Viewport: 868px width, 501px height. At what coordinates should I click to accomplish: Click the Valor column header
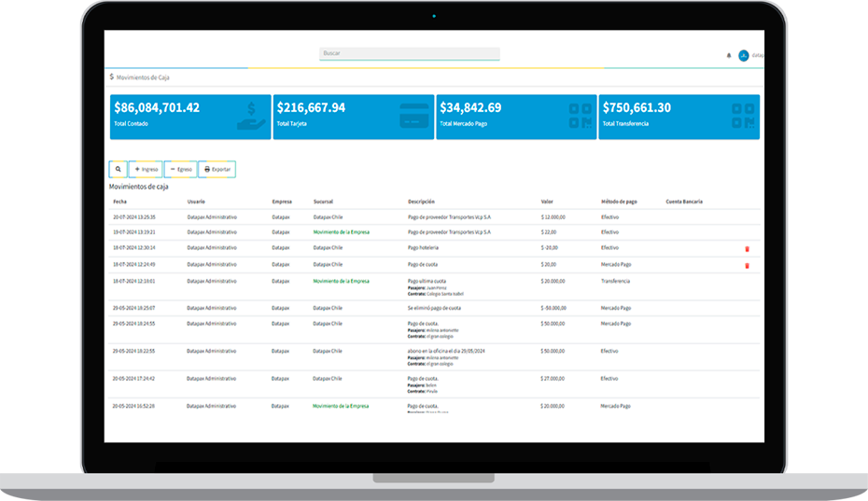coord(547,202)
